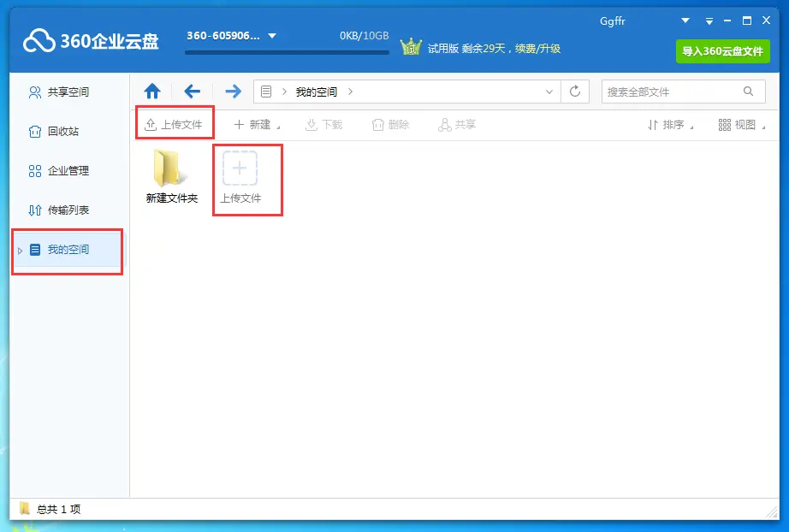
Task: Expand the chevron after 我的空间 breadcrumb
Action: pos(350,92)
